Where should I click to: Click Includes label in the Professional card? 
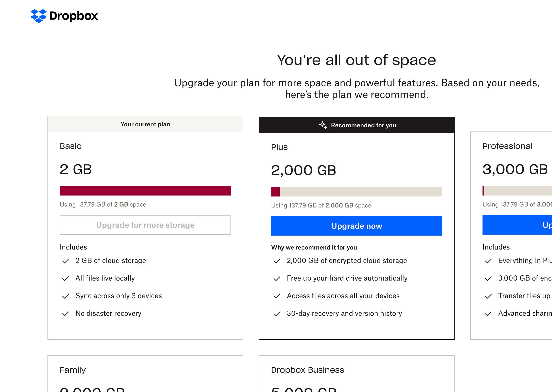[x=496, y=247]
